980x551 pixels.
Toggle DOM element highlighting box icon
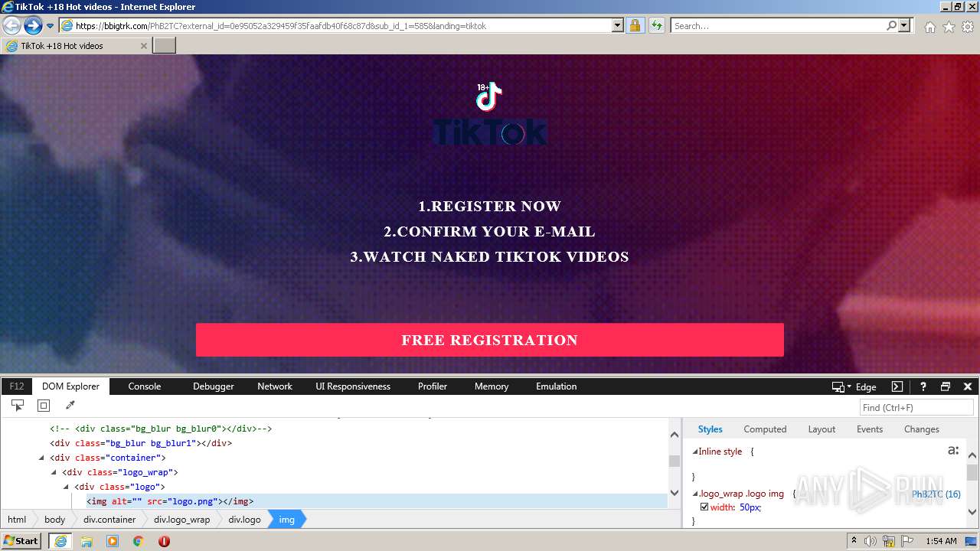tap(44, 406)
